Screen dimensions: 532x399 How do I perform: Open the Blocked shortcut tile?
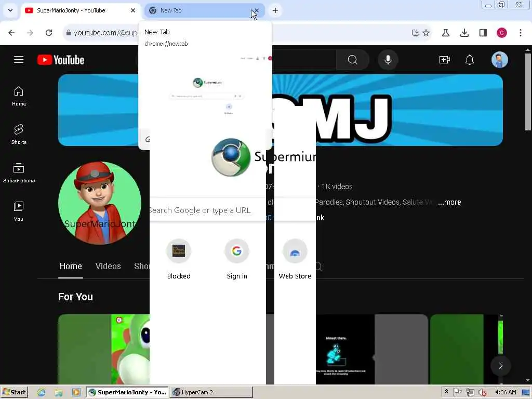click(x=179, y=260)
